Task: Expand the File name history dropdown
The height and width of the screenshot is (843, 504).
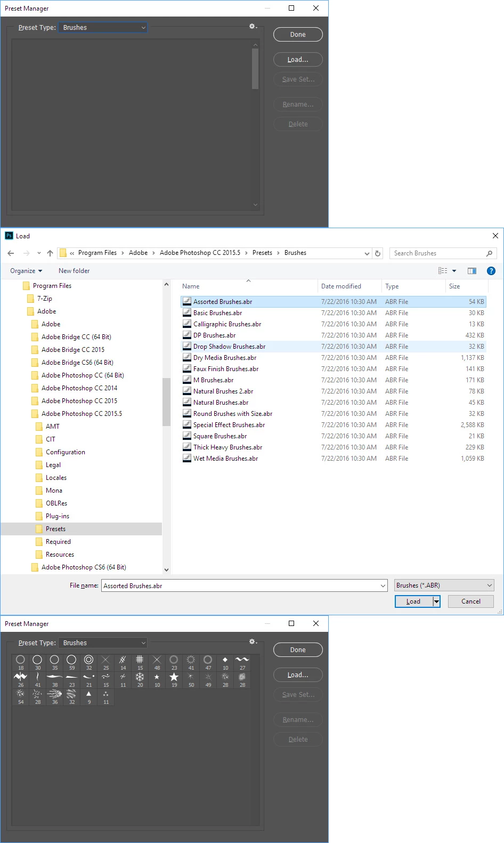Action: click(x=383, y=585)
